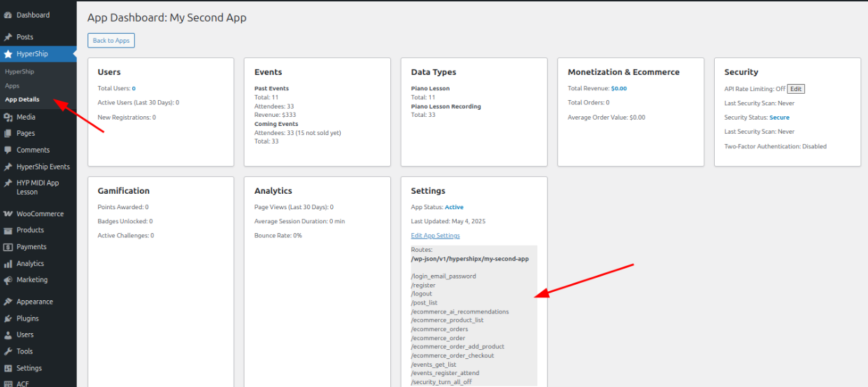Click the /post_list route

point(425,303)
